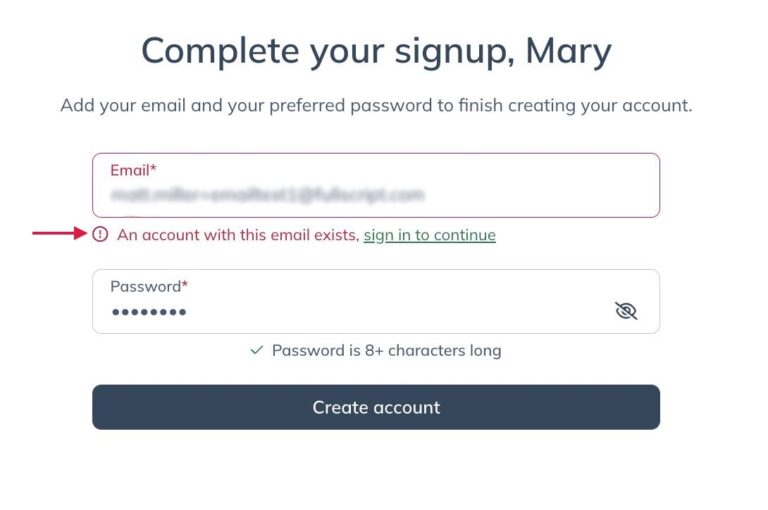
Task: Click the red asterisk beside Password label
Action: [x=185, y=286]
